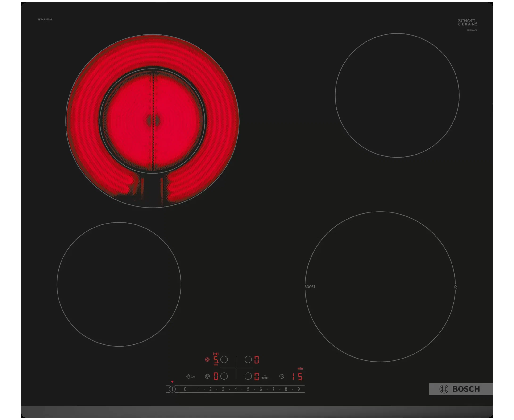Tap the Bosch logo badge
514x420 pixels.
coord(460,389)
